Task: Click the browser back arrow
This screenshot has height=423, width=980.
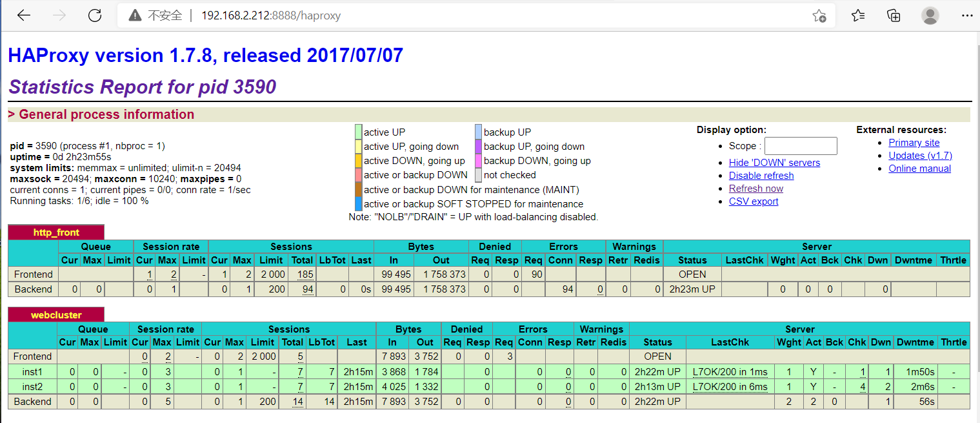Action: [x=24, y=15]
